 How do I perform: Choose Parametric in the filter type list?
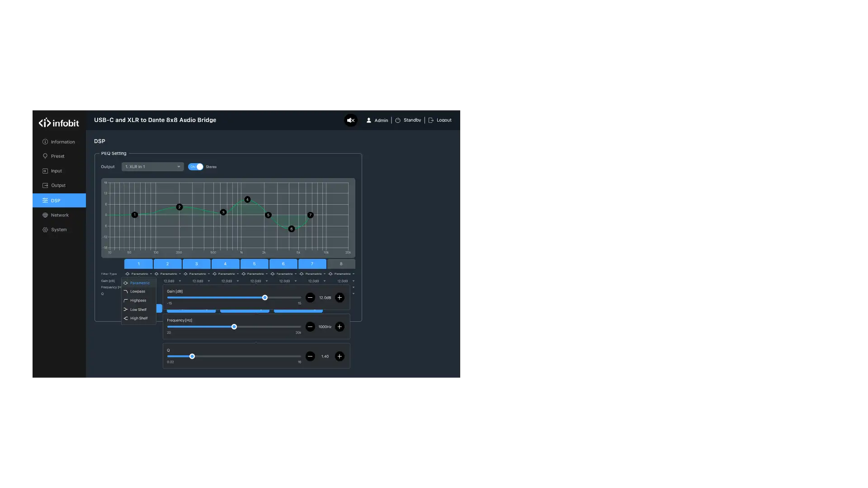click(139, 283)
